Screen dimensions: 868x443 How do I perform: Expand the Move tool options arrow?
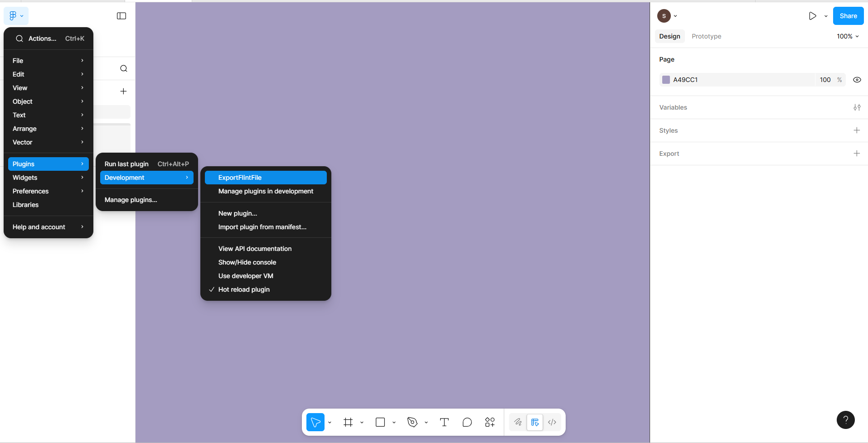[330, 423]
